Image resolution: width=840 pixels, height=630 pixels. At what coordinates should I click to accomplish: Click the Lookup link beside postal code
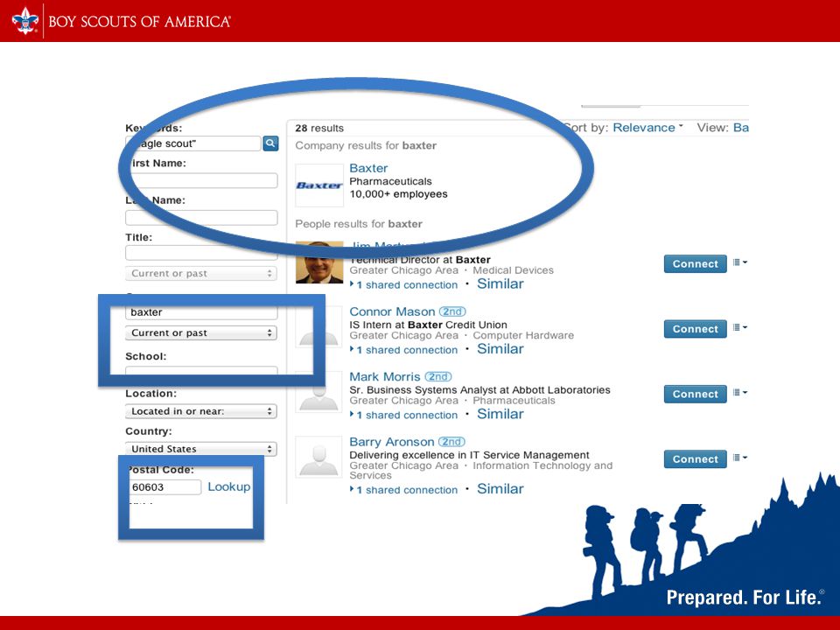click(228, 486)
